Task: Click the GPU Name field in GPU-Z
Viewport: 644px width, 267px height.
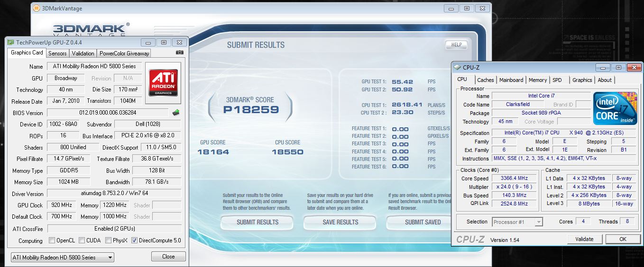Action: (x=94, y=66)
